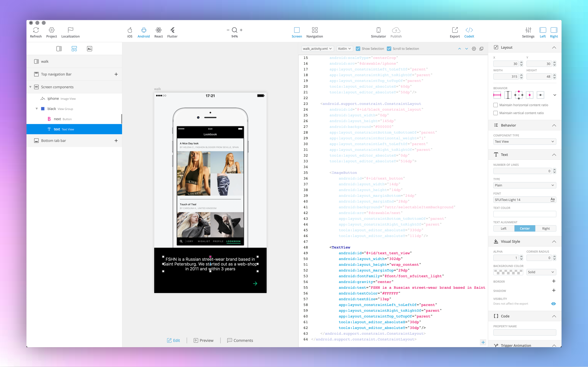588x367 pixels.
Task: Align text Left
Action: [504, 228]
